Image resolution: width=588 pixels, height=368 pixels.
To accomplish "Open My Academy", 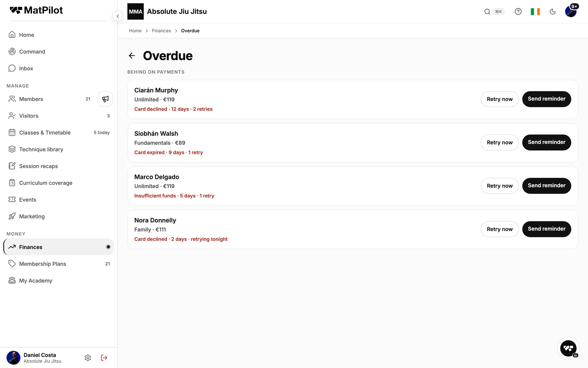I will (59, 281).
